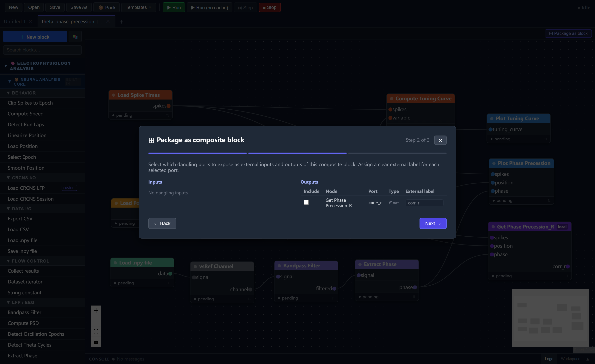Viewport: 595px width, 364px height.
Task: Click spikes output port on Load Spike Times
Action: [x=169, y=106]
